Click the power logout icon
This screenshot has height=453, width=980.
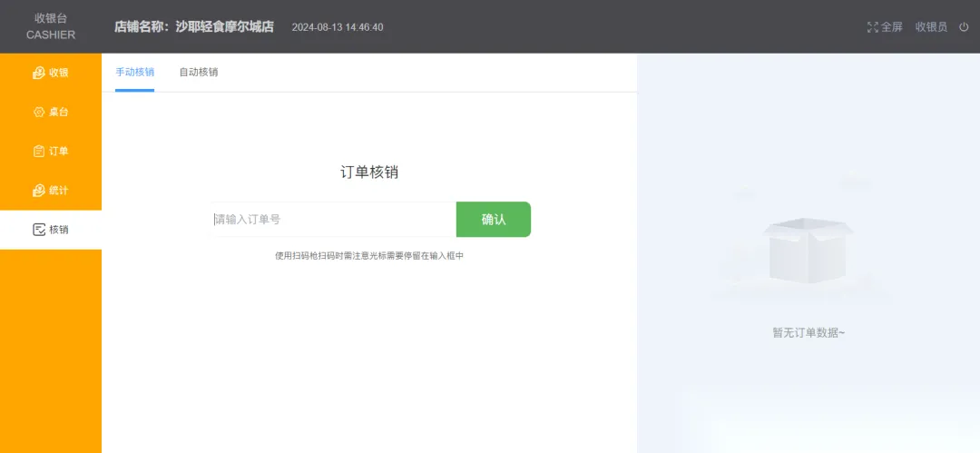coord(963,27)
